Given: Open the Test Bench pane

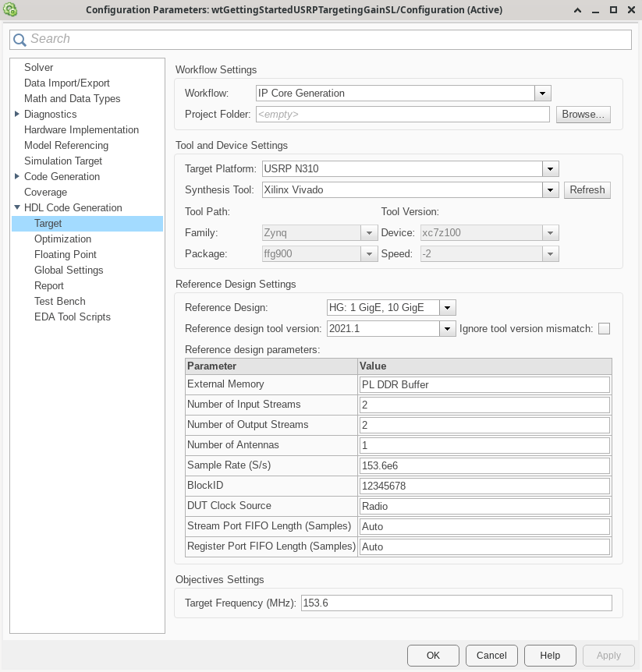Looking at the screenshot, I should click(x=60, y=301).
